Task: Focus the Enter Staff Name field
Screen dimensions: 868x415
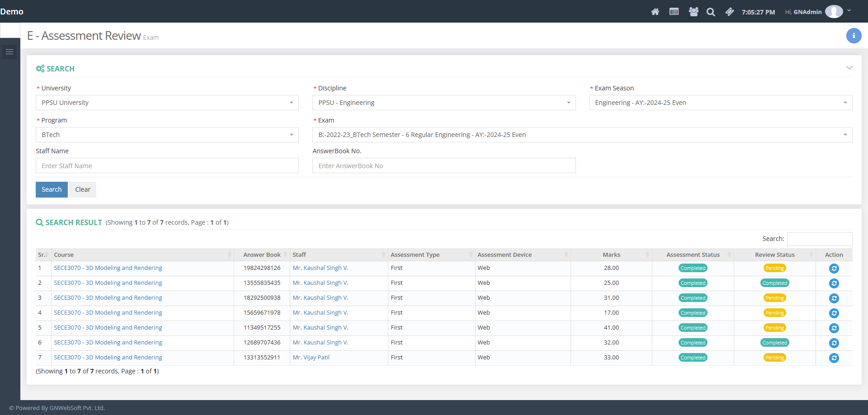Action: 167,166
